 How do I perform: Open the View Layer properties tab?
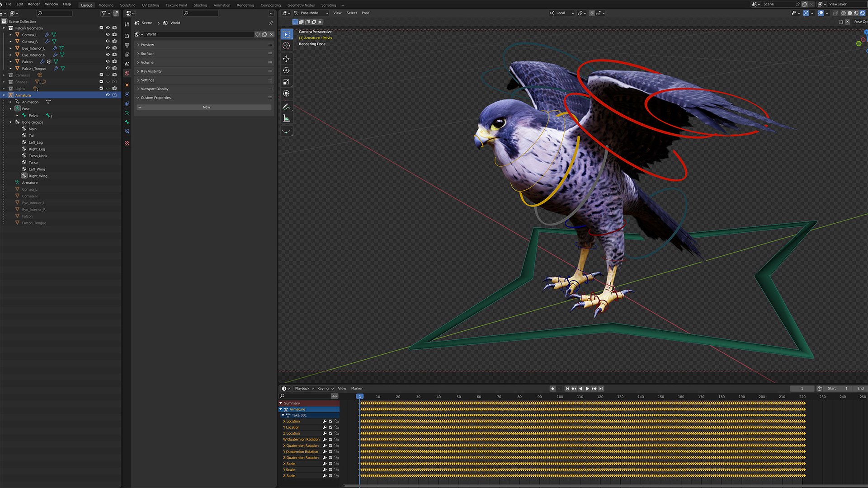click(x=127, y=55)
